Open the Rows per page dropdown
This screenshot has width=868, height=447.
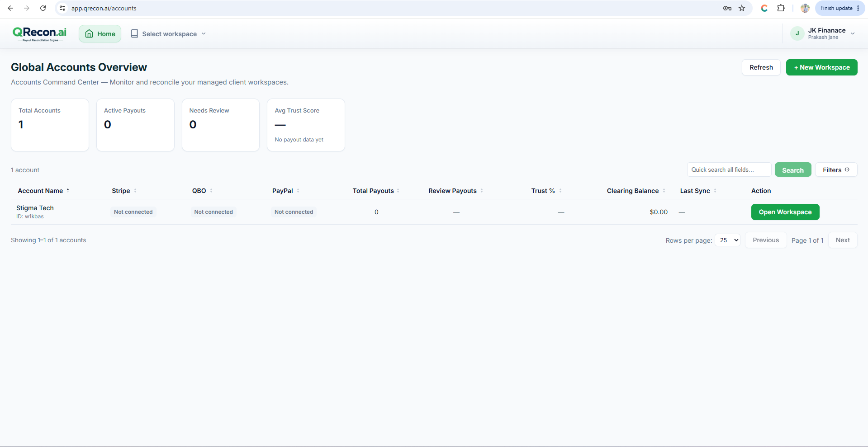pos(727,240)
